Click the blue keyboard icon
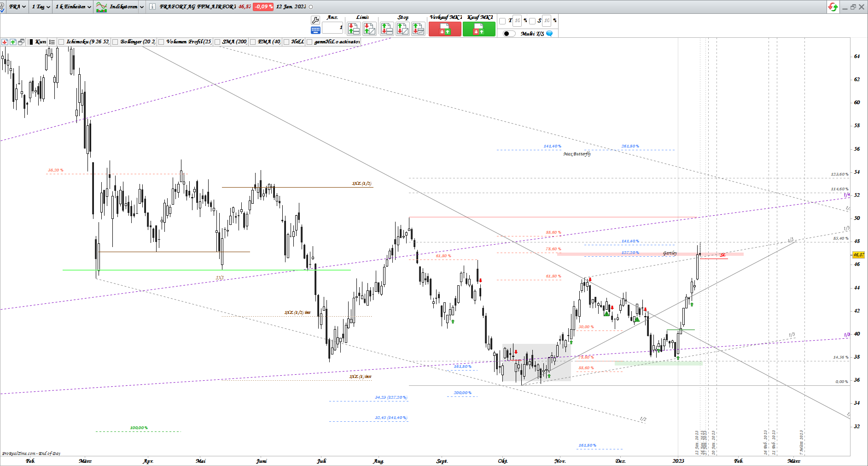This screenshot has width=868, height=466. [315, 30]
